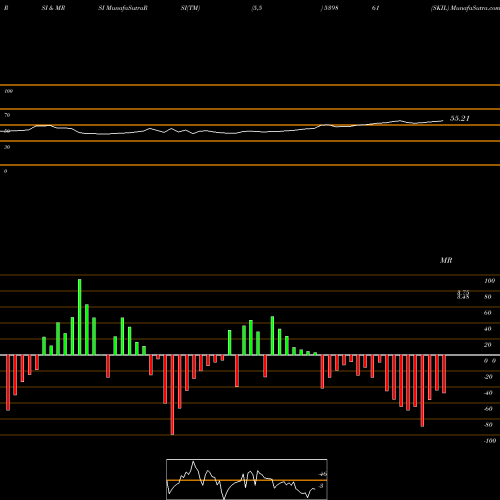Open the mini overview chart thumbnail

[247, 479]
